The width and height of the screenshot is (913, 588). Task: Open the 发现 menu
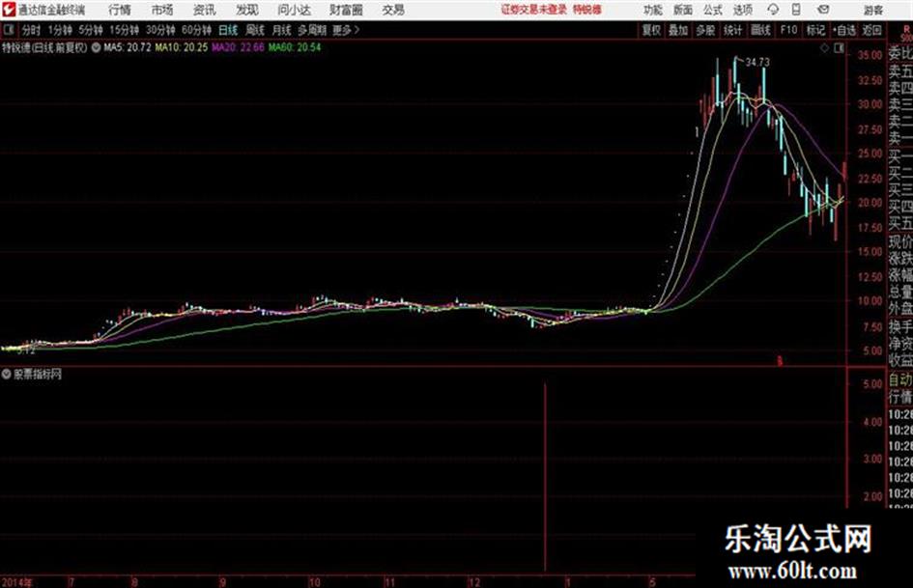[x=247, y=10]
